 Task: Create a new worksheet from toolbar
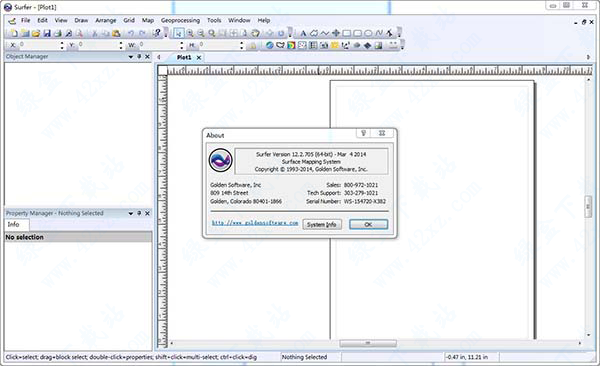click(x=25, y=33)
